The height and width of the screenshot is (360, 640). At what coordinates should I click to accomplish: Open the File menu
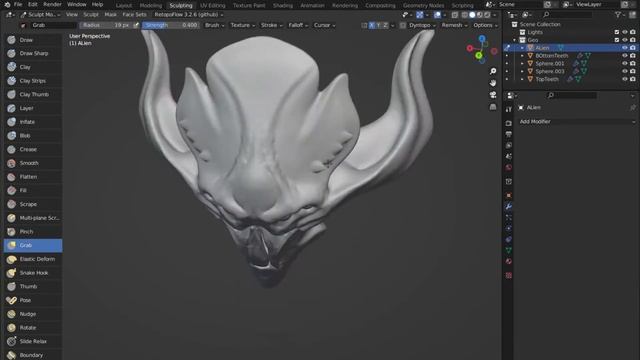tap(18, 4)
